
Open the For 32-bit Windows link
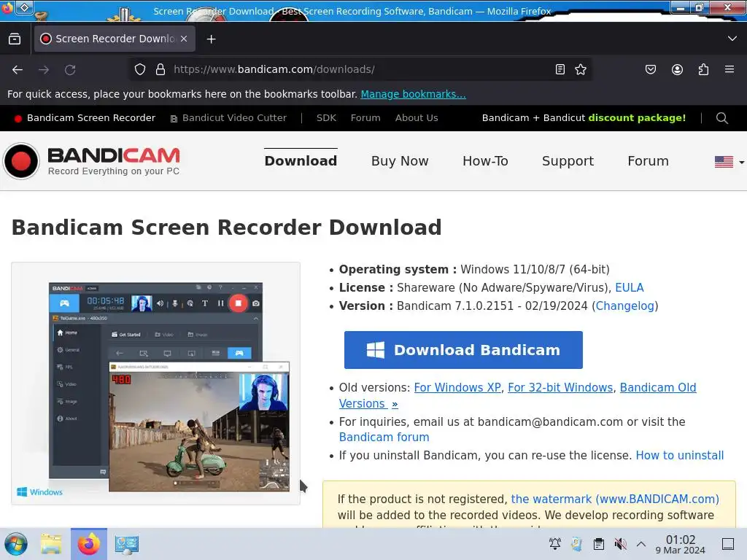pyautogui.click(x=560, y=388)
